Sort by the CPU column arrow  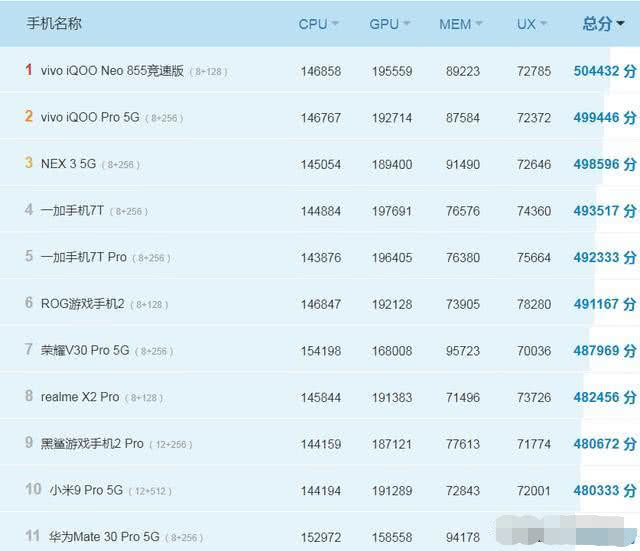pyautogui.click(x=335, y=24)
